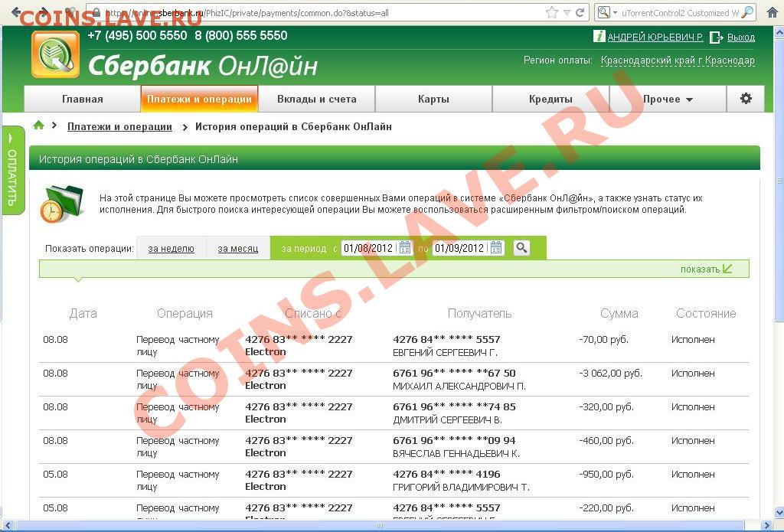Select recipient ВЯЧЕСЛАВ ГЕННАДЬЕВИЧ К.
Viewport: 784px width, 532px height.
point(456,454)
